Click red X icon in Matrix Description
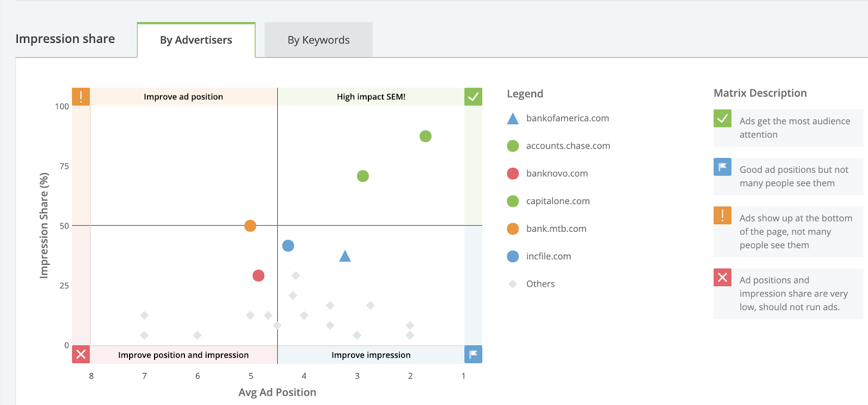This screenshot has width=868, height=405. (722, 277)
